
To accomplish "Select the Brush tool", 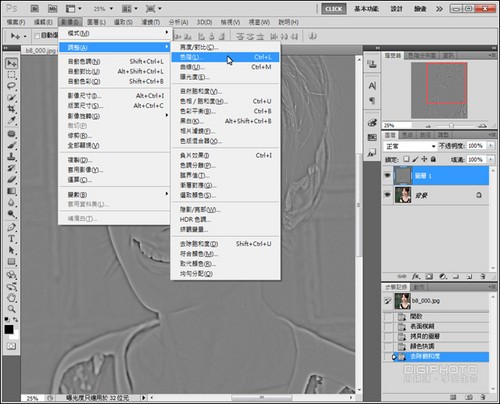I will point(12,146).
